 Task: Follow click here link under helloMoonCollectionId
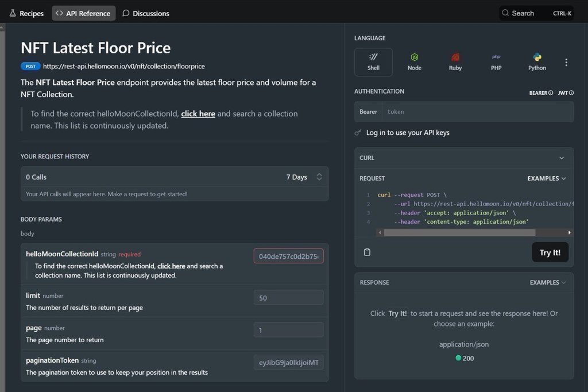point(171,266)
